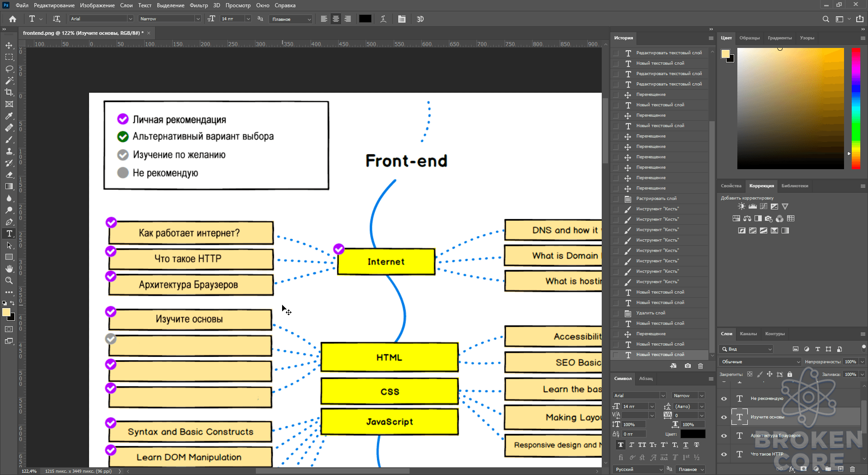
Task: Hide the 'Архитектура Браузеров' layer
Action: pos(724,436)
